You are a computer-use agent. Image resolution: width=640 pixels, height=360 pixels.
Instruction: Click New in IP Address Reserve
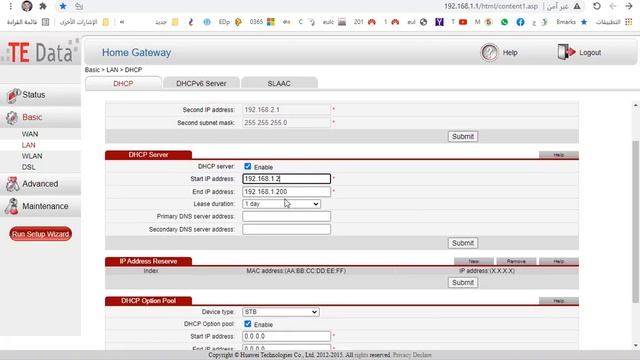coord(473,261)
